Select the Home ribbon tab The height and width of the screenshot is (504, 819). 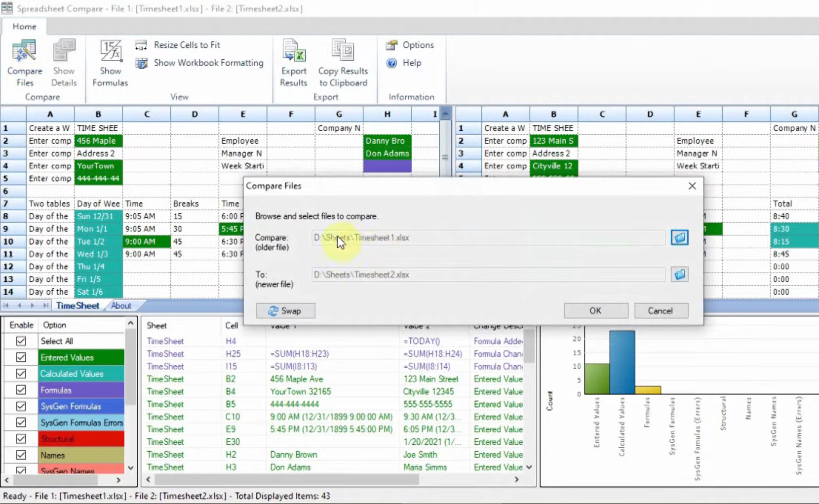(24, 27)
